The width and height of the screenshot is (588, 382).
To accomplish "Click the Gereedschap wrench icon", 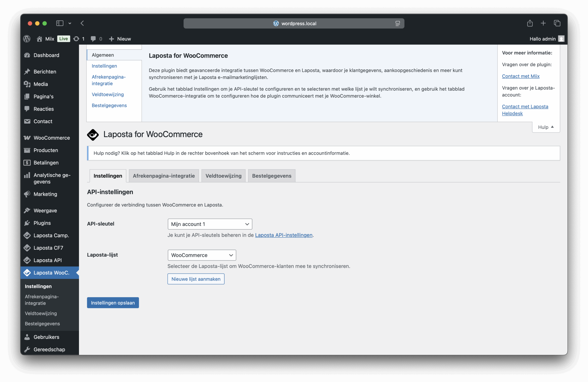I will point(27,349).
